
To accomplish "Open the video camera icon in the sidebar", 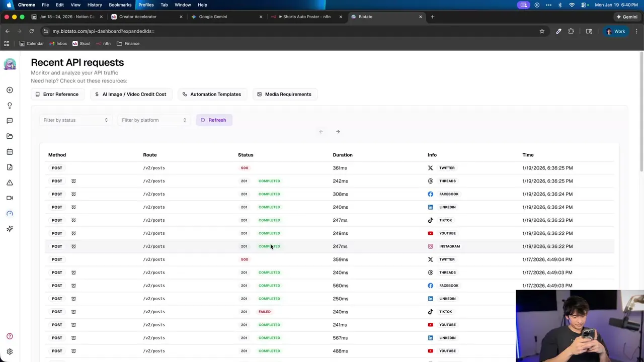I will (10, 198).
